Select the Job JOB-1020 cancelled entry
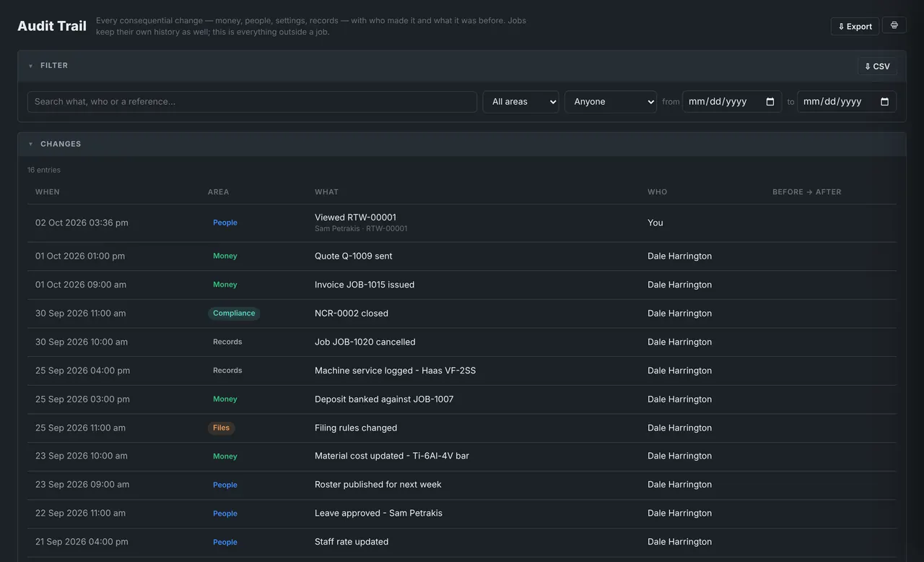924x562 pixels. pos(462,342)
